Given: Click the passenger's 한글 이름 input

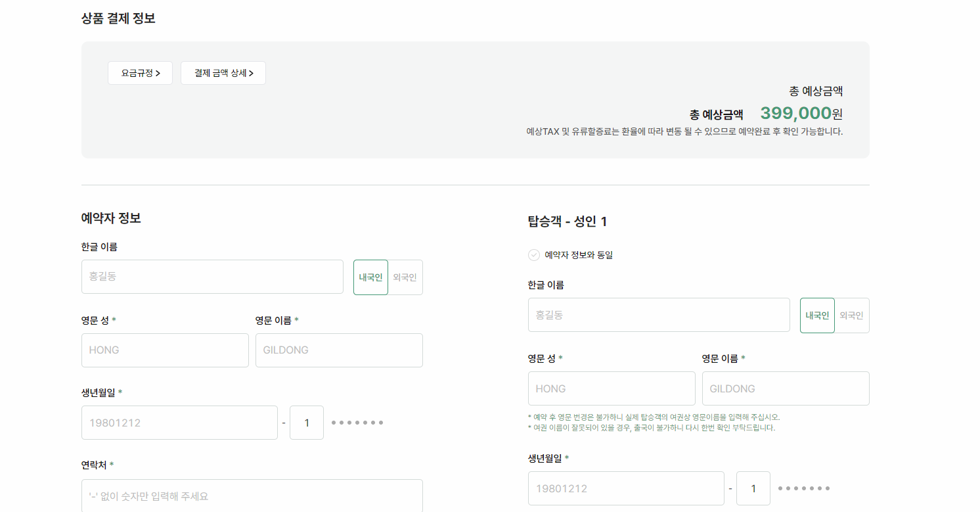Looking at the screenshot, I should click(658, 315).
